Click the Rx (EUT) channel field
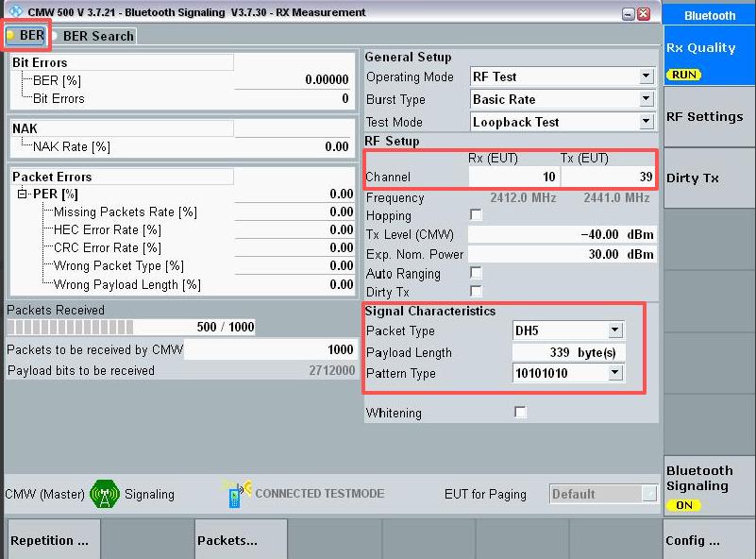The height and width of the screenshot is (559, 756). click(513, 177)
